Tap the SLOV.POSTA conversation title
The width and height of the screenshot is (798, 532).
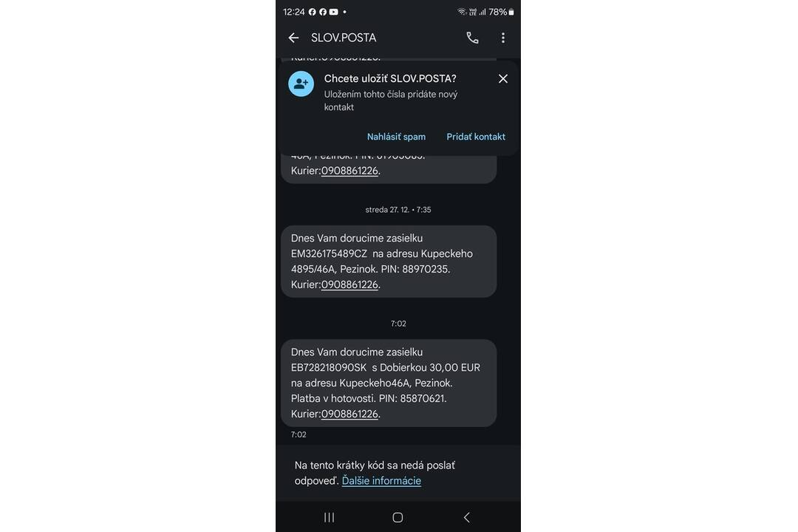(x=344, y=38)
